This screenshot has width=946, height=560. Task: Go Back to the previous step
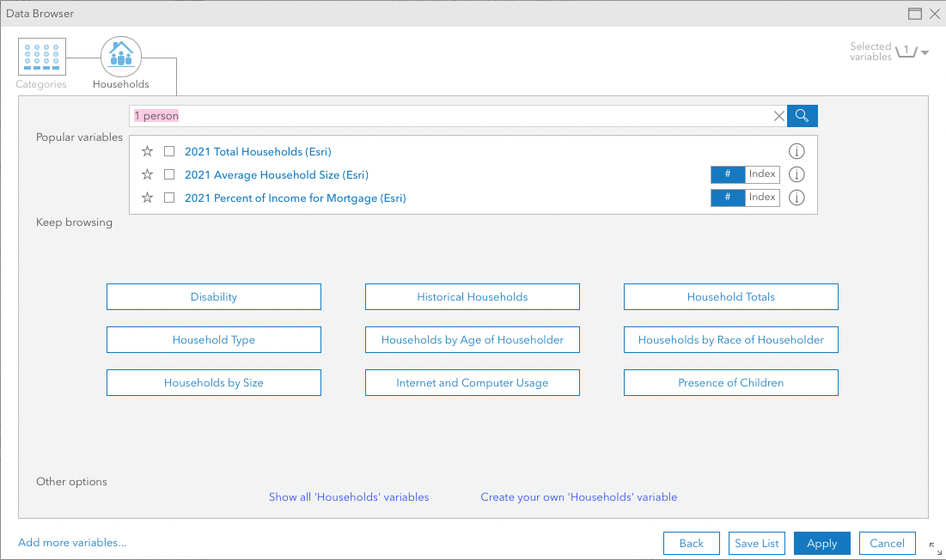692,543
